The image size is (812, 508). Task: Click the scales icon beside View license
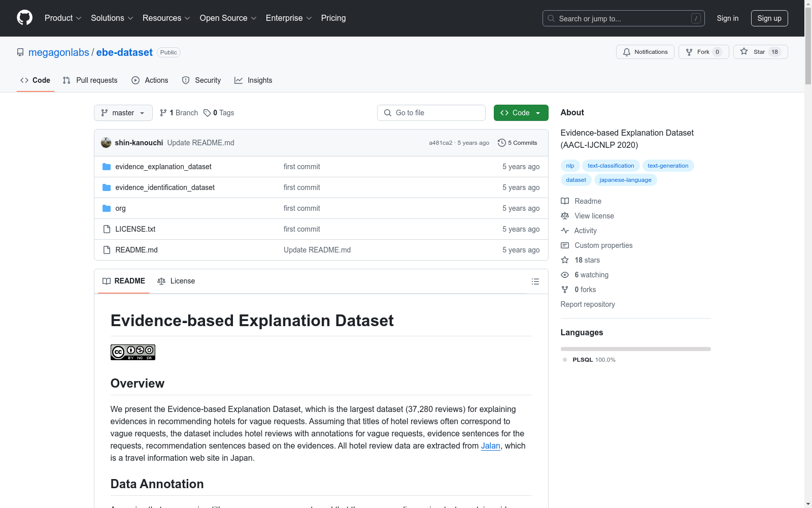[x=565, y=216]
